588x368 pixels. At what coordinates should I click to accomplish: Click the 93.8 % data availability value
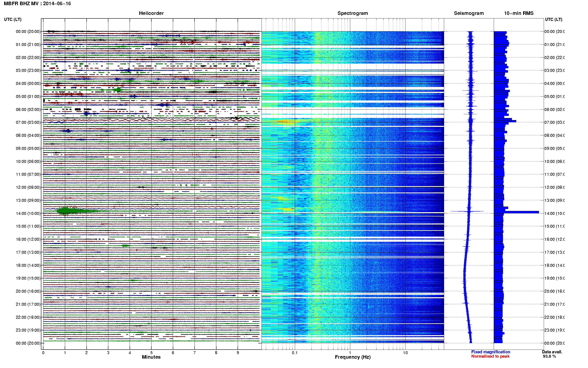tap(549, 356)
